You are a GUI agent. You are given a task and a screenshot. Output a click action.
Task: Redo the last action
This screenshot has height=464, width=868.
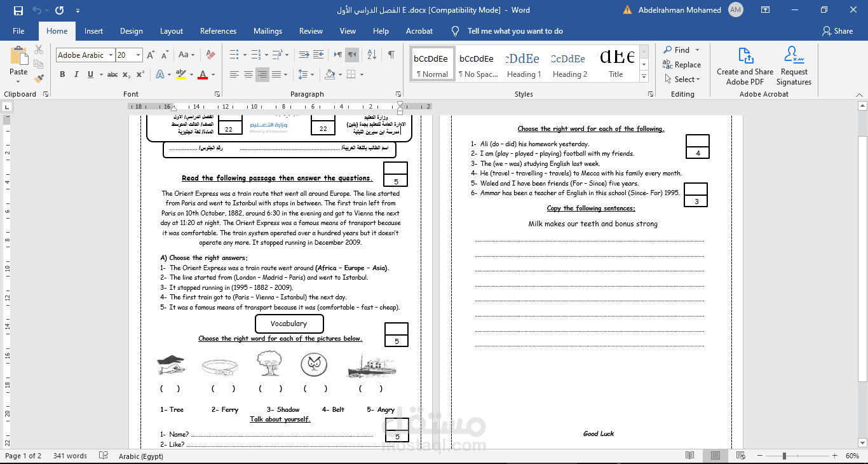59,10
